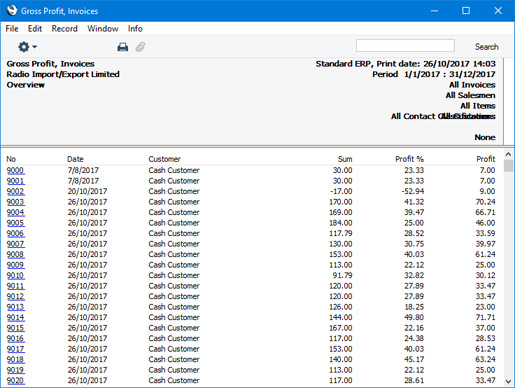Minimize the Gross Profit window
515x388 pixels.
(434, 11)
